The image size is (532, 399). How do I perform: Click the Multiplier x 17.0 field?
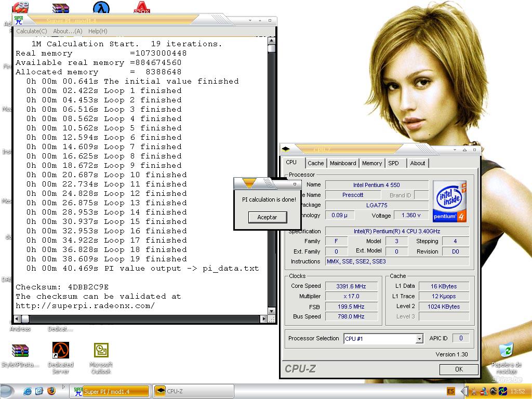tap(351, 296)
